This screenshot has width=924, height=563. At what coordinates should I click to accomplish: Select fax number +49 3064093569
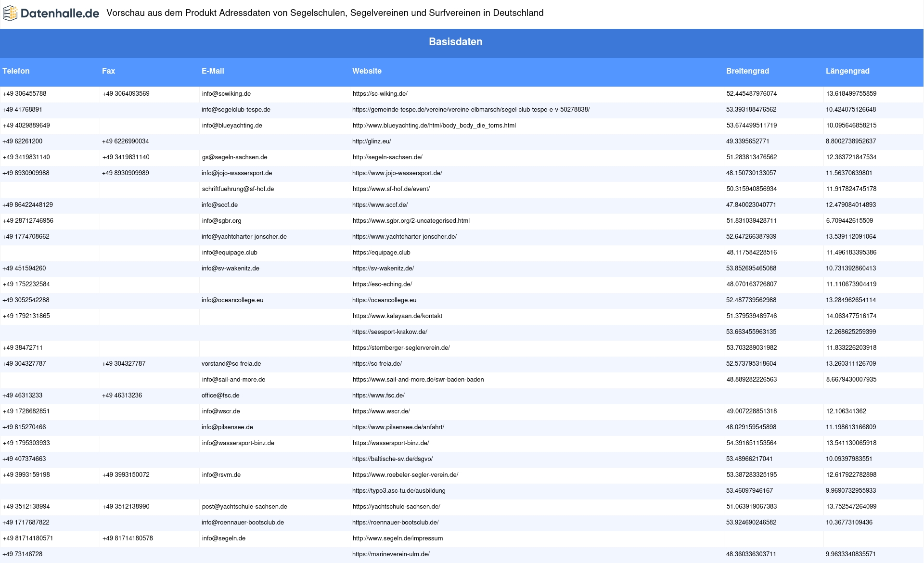click(126, 94)
